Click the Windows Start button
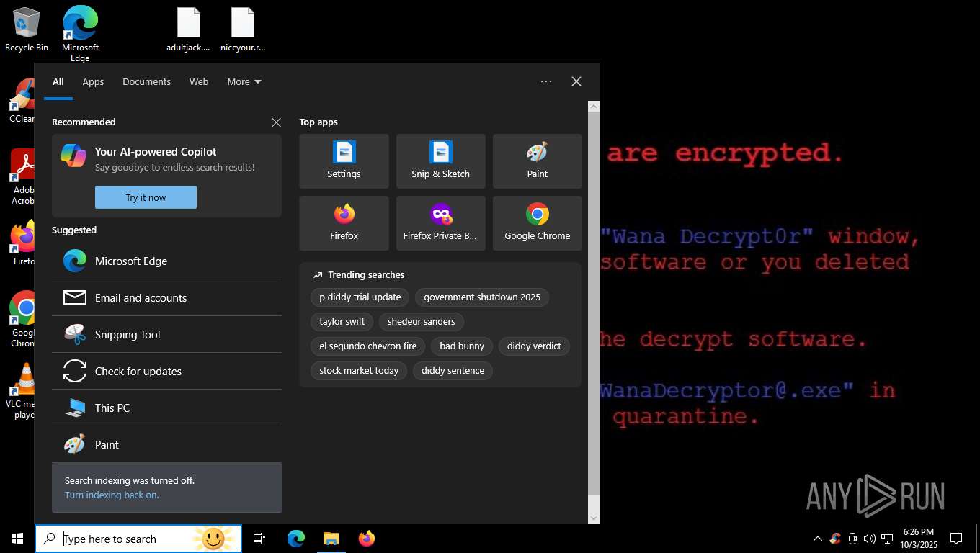980x553 pixels. pos(17,539)
